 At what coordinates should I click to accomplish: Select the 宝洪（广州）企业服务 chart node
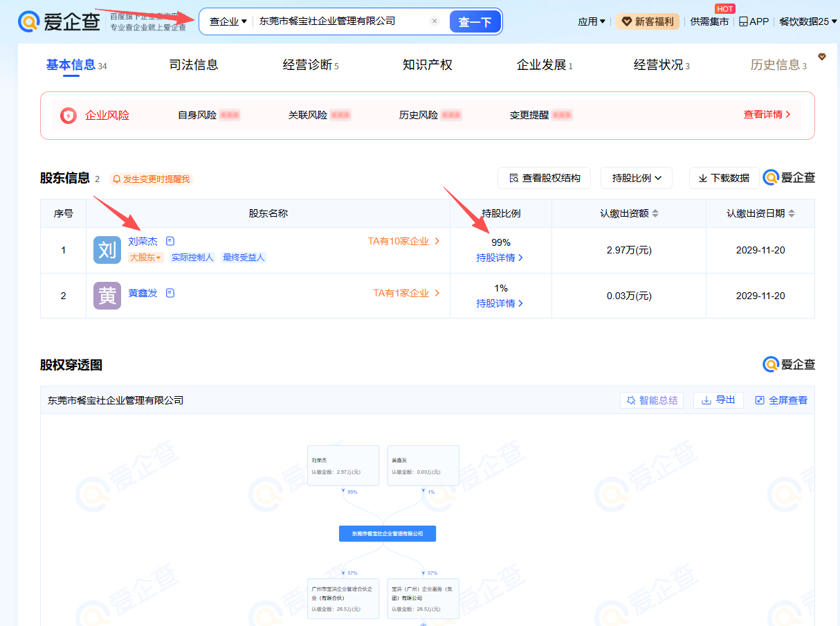[423, 598]
